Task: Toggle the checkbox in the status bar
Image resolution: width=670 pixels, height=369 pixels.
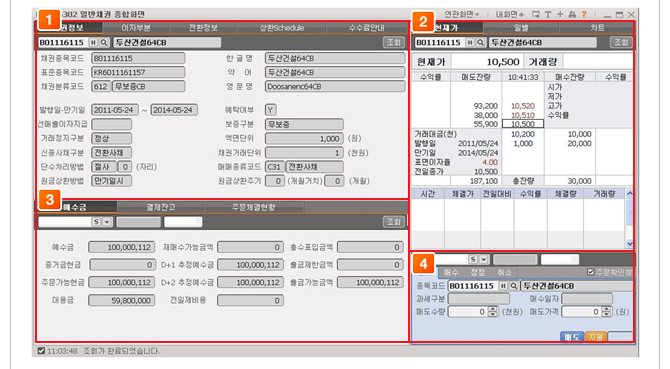Action: coord(41,351)
